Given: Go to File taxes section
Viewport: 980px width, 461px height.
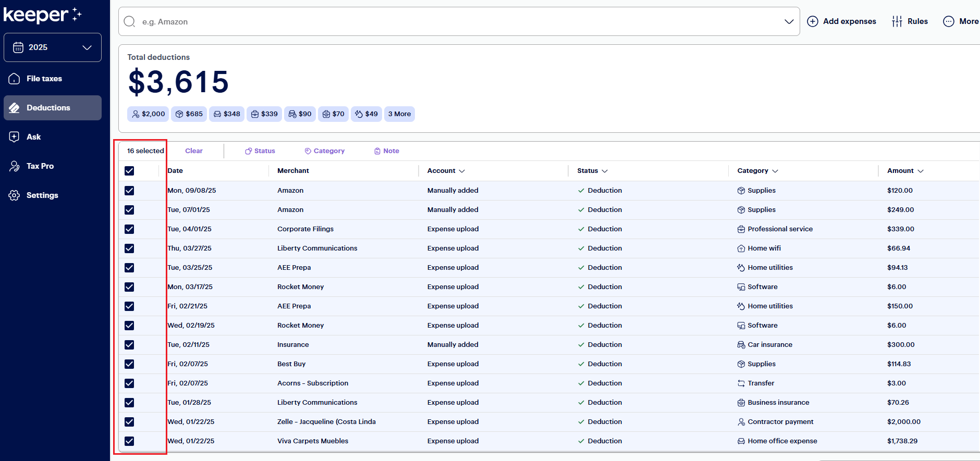Looking at the screenshot, I should pos(44,79).
